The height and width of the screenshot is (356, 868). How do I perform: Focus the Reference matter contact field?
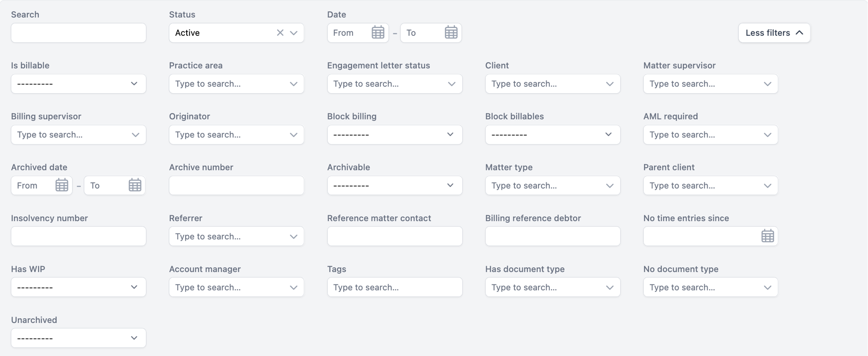pyautogui.click(x=395, y=236)
